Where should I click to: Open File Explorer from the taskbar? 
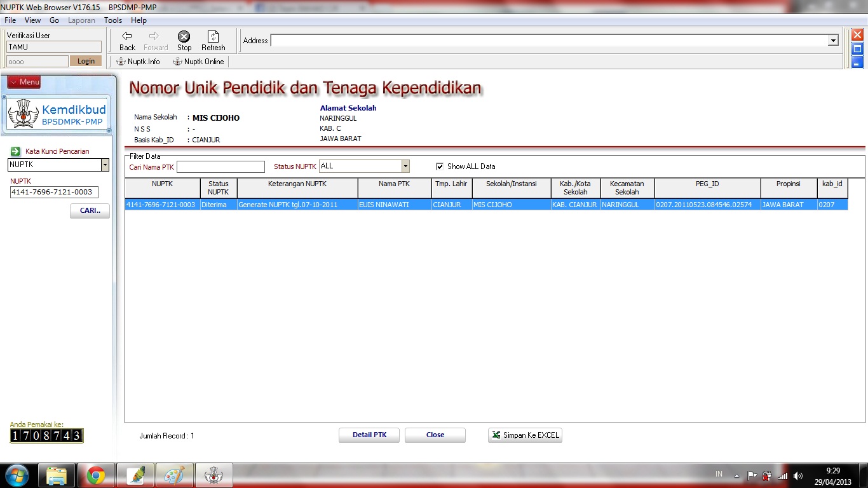coord(57,476)
